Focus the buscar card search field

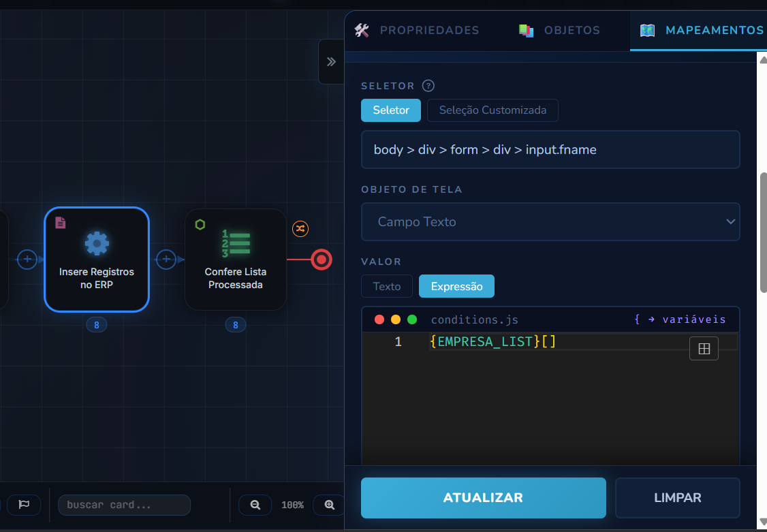click(x=124, y=505)
